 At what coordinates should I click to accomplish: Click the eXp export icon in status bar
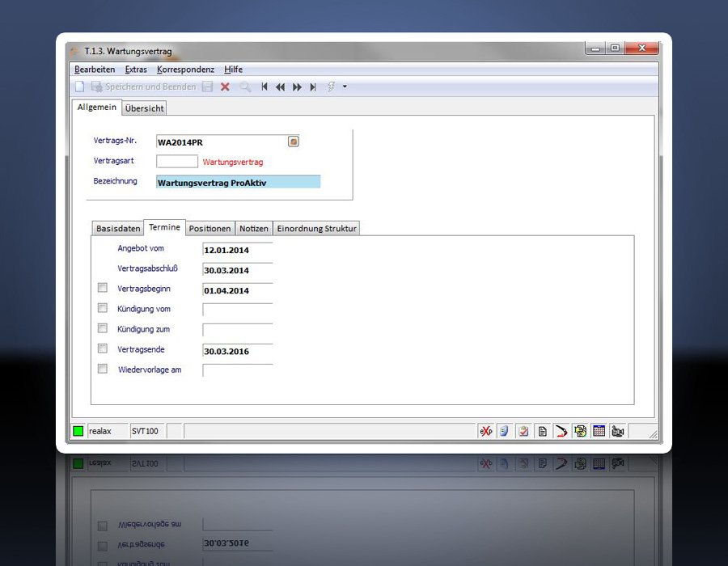[485, 432]
